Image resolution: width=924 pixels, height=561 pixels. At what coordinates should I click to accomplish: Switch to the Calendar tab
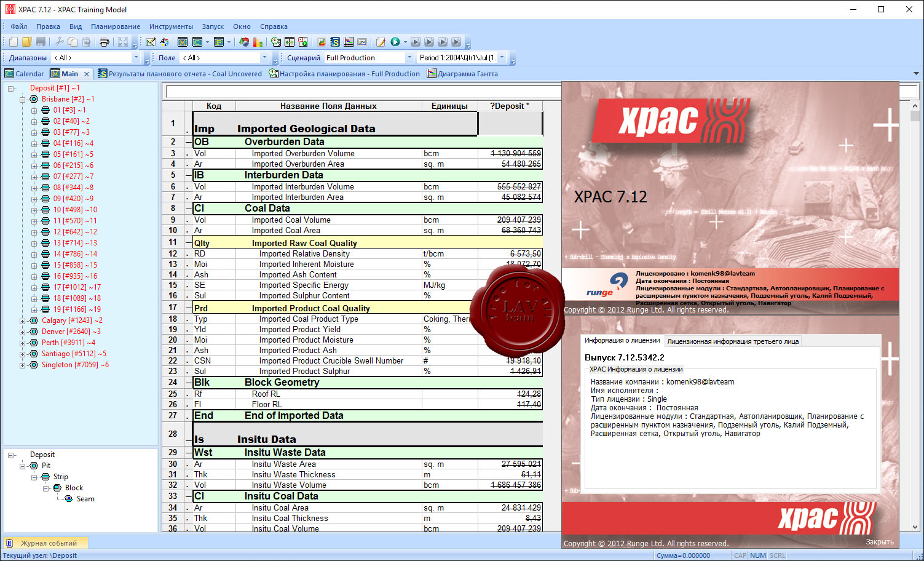(x=25, y=74)
